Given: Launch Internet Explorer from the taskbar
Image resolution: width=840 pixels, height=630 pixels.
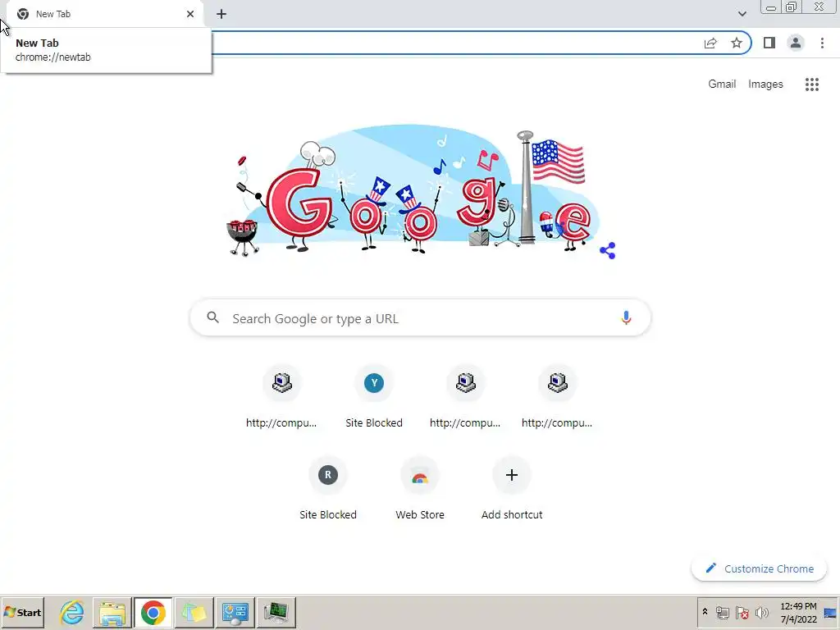Looking at the screenshot, I should pyautogui.click(x=72, y=612).
